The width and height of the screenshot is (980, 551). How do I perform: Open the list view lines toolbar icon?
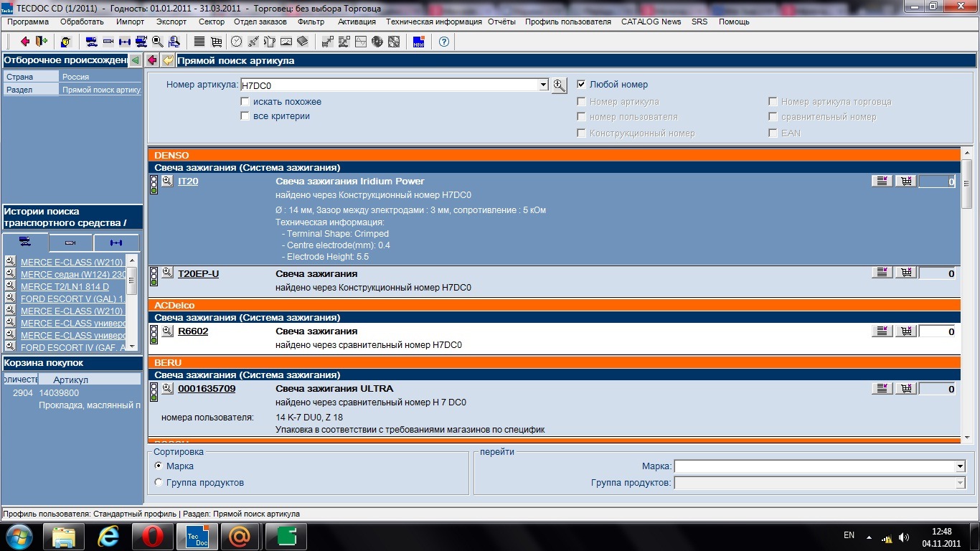coord(199,41)
